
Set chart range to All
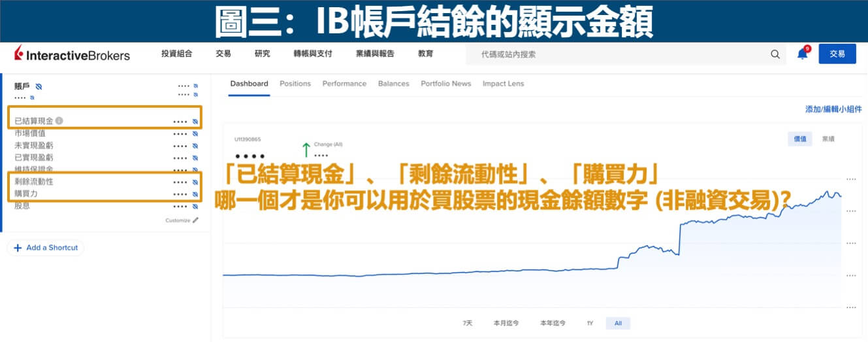[x=618, y=323]
